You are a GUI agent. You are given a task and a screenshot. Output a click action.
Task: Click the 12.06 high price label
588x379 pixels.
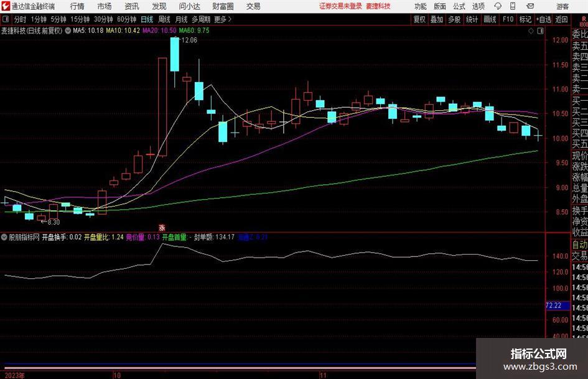point(189,40)
